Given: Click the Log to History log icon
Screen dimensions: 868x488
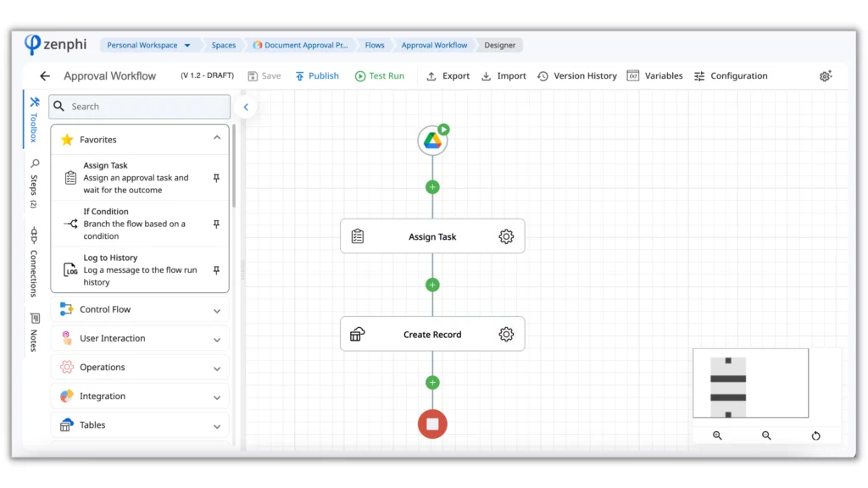Looking at the screenshot, I should pyautogui.click(x=70, y=270).
